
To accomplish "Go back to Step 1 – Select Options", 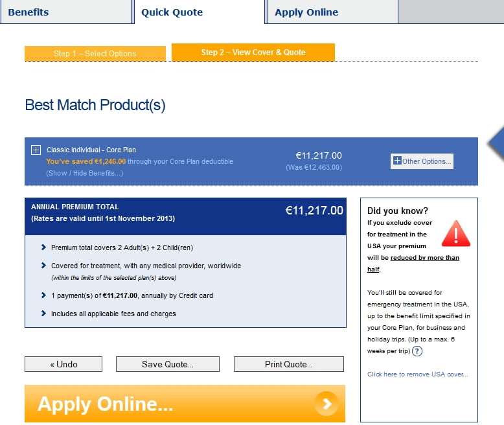I will click(x=95, y=54).
